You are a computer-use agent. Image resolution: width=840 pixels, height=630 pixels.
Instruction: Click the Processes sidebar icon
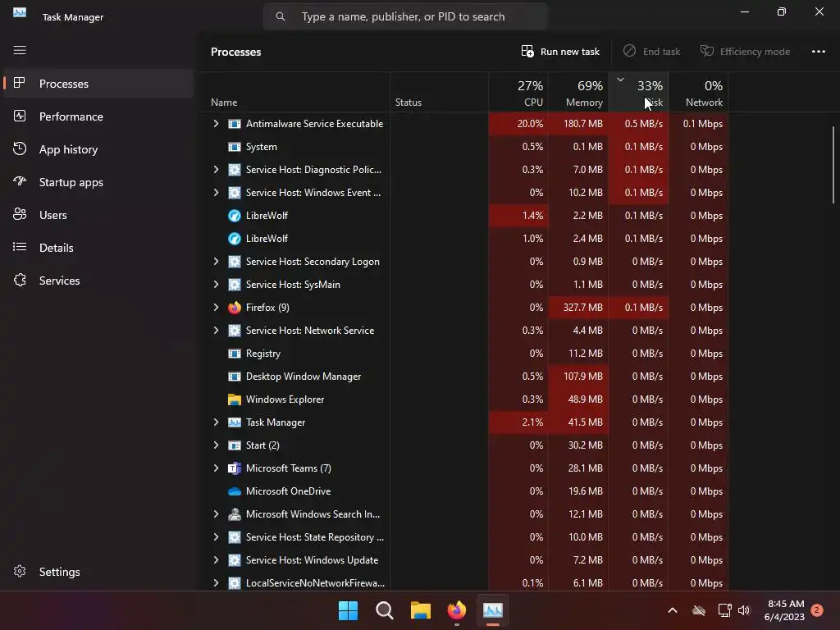click(20, 83)
